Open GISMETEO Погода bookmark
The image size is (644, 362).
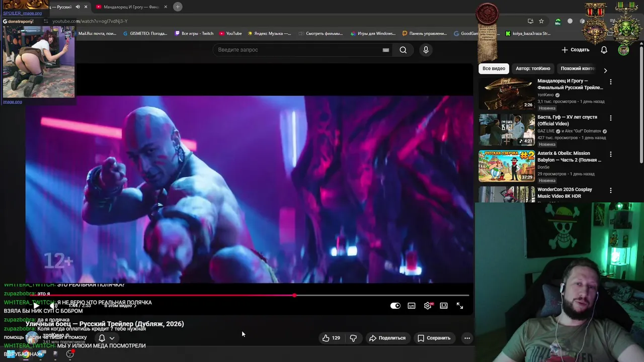145,34
